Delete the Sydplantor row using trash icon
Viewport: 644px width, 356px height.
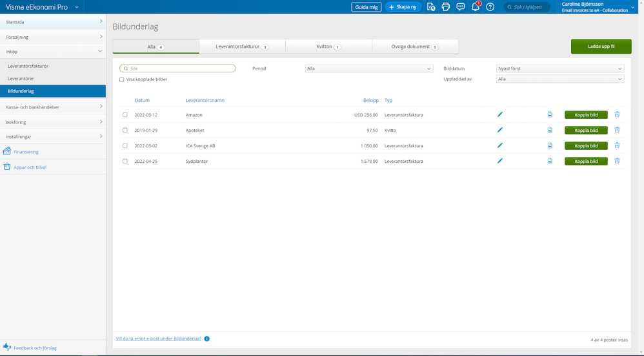pyautogui.click(x=617, y=161)
